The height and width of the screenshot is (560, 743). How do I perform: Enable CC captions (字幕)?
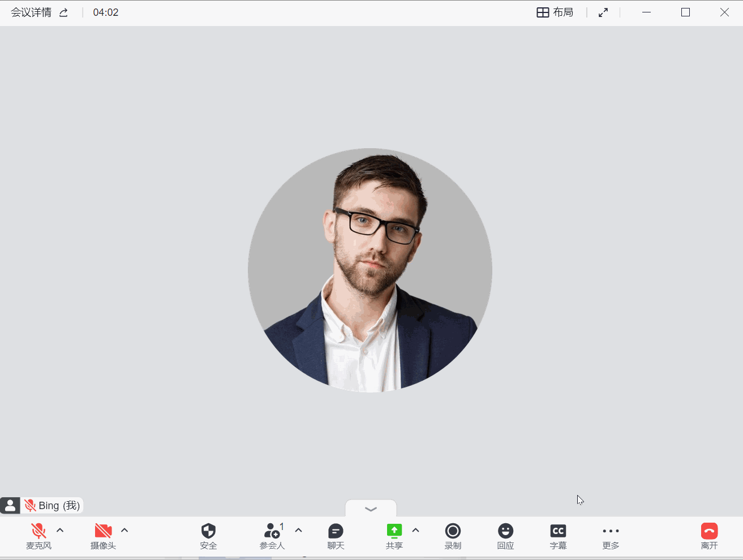(558, 535)
